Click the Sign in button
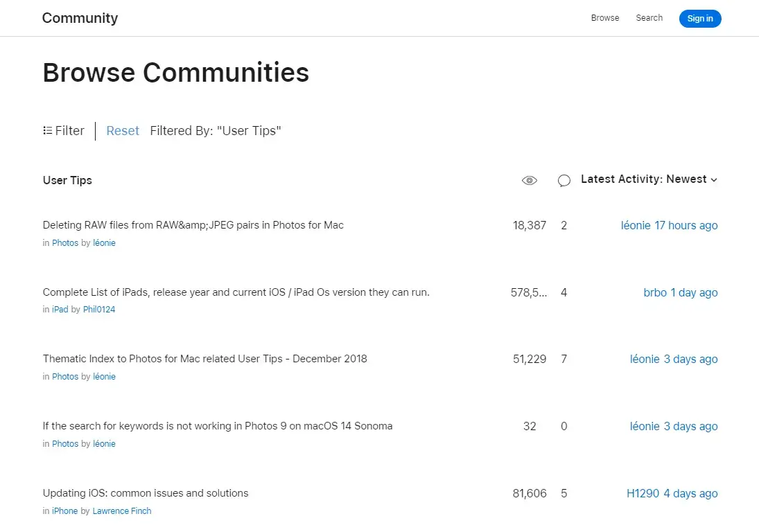 tap(699, 19)
